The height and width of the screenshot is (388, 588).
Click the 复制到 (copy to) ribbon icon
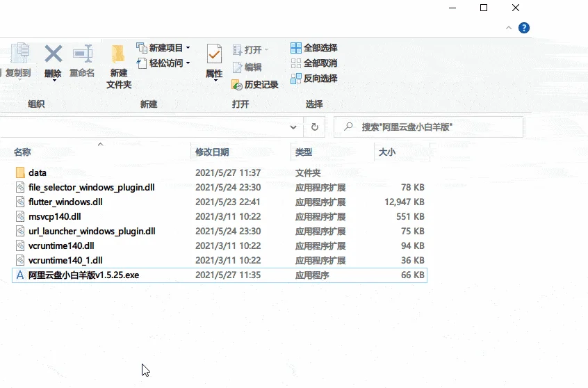19,54
